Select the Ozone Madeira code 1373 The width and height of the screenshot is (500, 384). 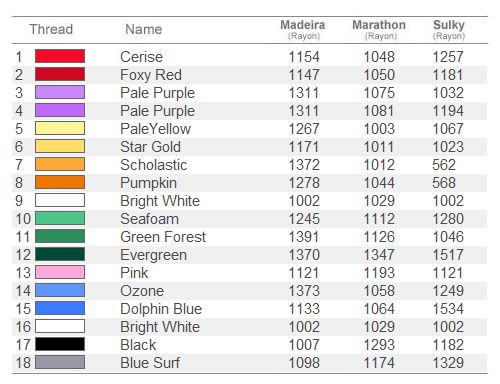click(x=304, y=291)
